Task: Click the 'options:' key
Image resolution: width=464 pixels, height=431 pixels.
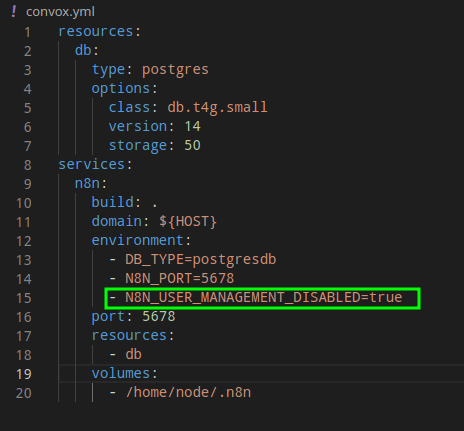Action: pyautogui.click(x=125, y=89)
